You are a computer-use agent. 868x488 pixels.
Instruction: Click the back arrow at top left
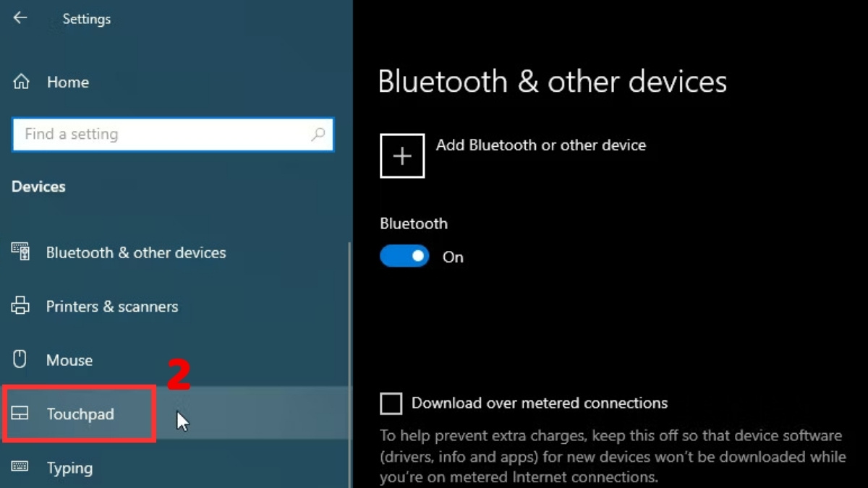click(x=20, y=17)
